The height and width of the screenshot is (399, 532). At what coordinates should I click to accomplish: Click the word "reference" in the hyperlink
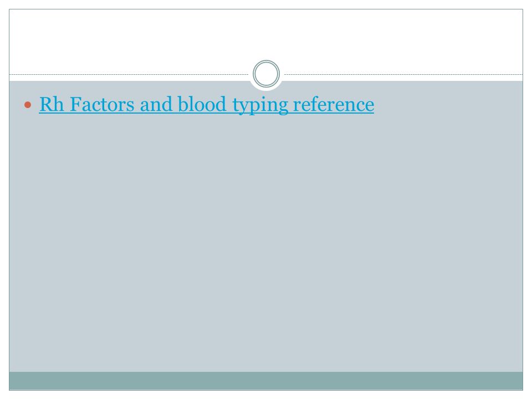click(x=334, y=104)
